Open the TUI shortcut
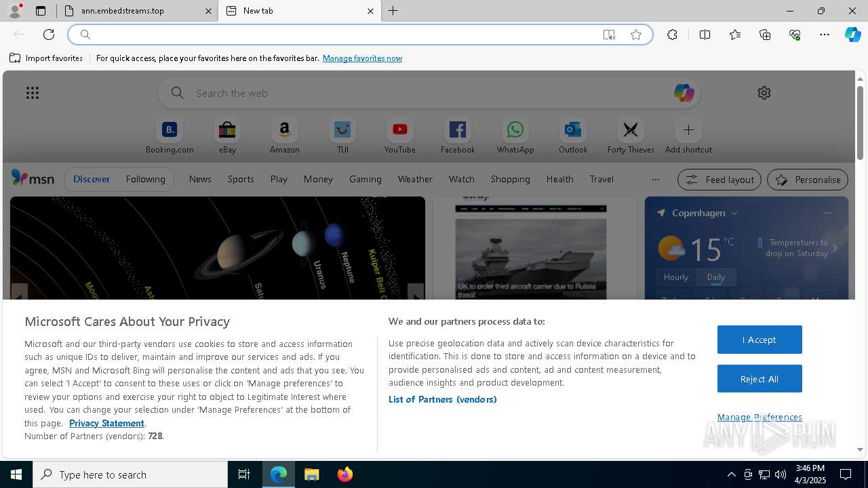868x488 pixels. (x=342, y=136)
